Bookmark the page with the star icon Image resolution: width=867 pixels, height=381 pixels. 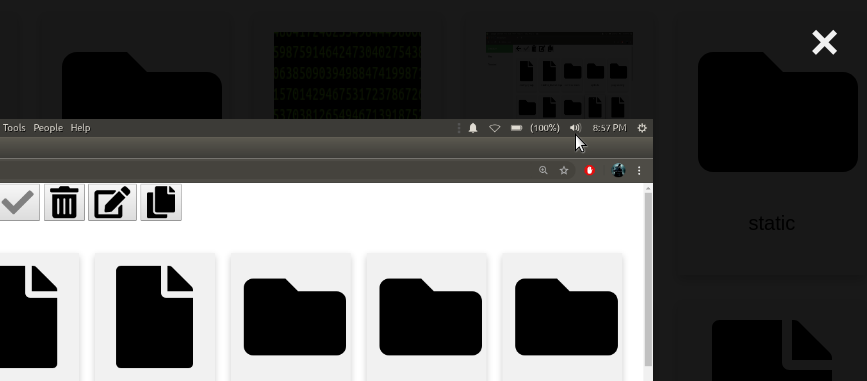(x=563, y=170)
